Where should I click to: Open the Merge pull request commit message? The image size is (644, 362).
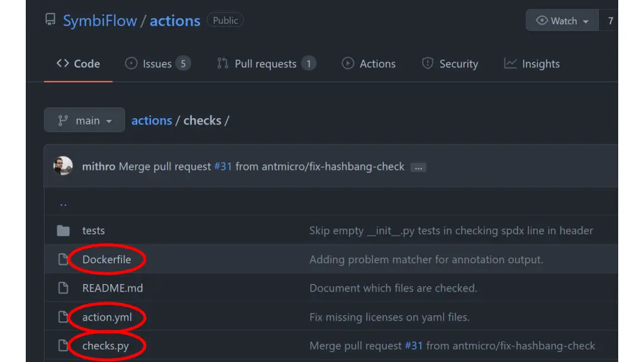coord(165,167)
